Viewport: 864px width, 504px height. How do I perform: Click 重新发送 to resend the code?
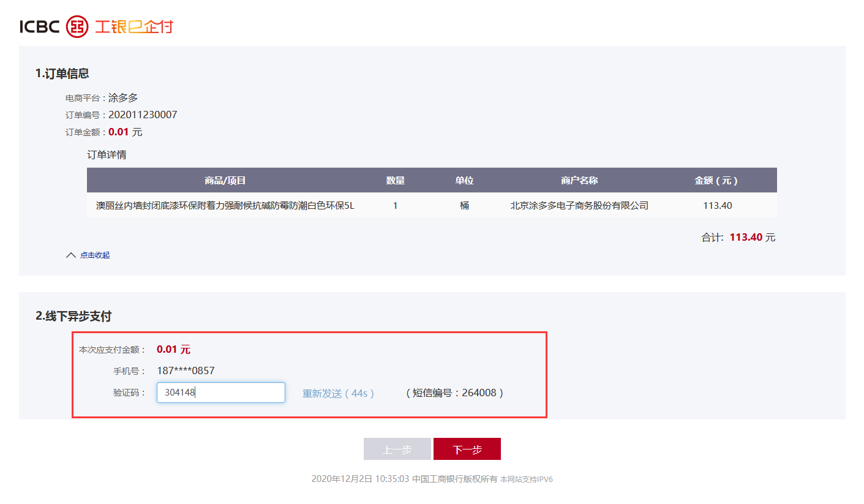coord(338,393)
